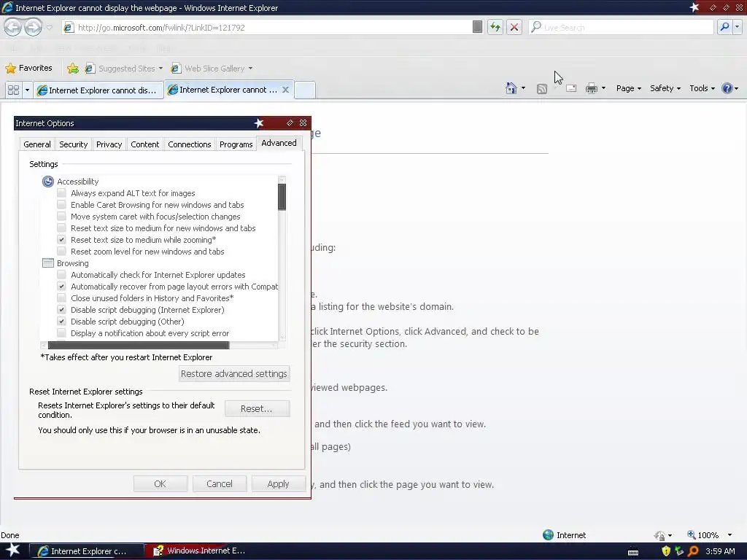This screenshot has height=560, width=747.
Task: Open the search provider dropdown arrow
Action: coord(737,27)
